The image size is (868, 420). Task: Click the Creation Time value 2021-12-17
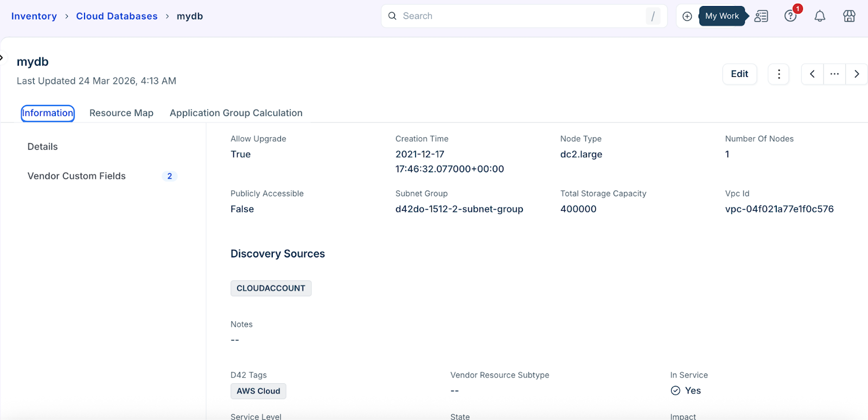tap(420, 154)
